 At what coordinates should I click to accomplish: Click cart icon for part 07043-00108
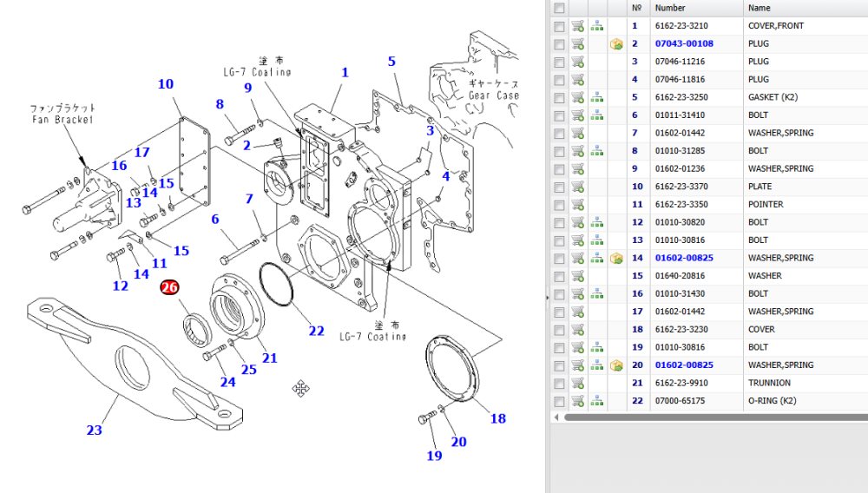(578, 43)
